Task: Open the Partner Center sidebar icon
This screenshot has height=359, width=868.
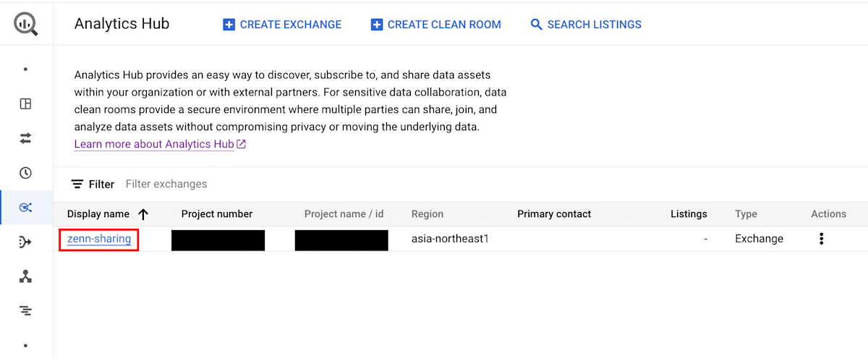Action: coord(25,276)
